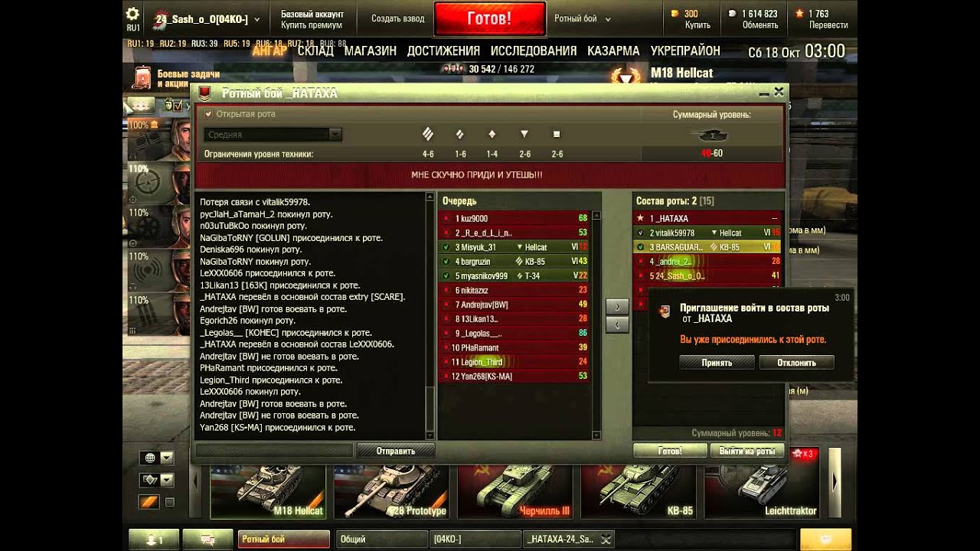Viewport: 980px width, 551px height.
Task: Toggle the Открытая рота checkbox
Action: [x=208, y=114]
